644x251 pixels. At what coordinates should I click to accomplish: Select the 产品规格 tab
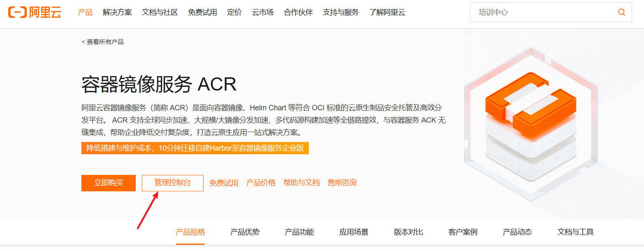click(190, 232)
